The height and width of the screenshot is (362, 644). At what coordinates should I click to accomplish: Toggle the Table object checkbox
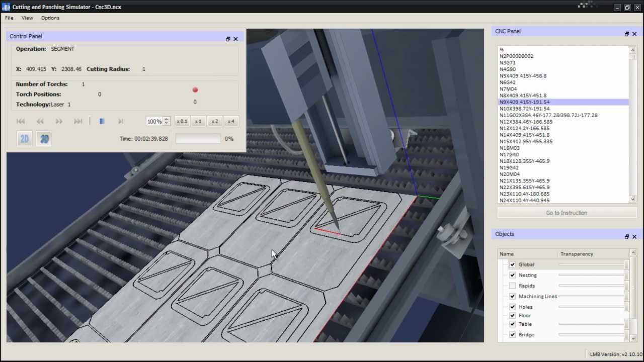[x=512, y=324]
